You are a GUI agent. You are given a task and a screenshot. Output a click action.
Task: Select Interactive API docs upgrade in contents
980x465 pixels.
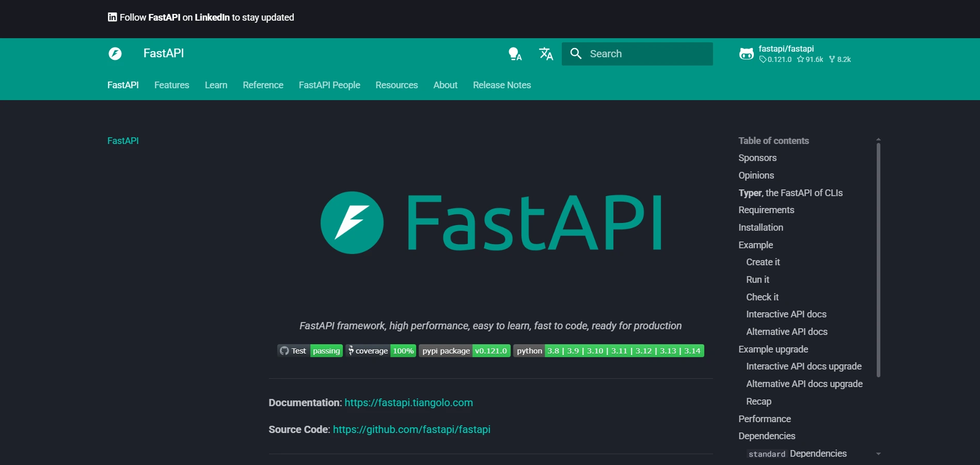803,366
